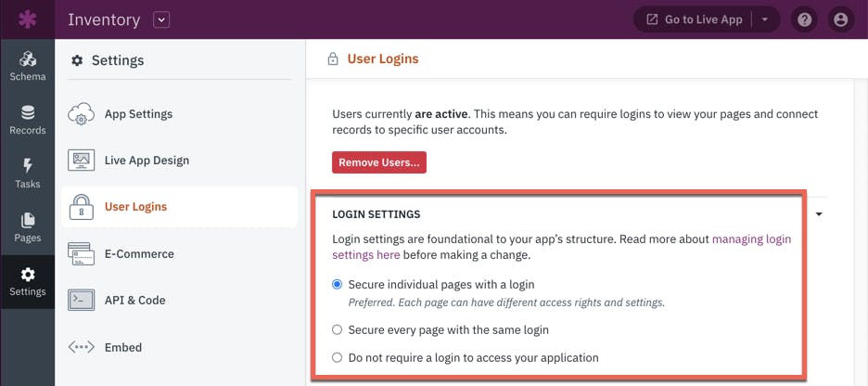Select Secure every page with same login
868x386 pixels.
point(338,330)
